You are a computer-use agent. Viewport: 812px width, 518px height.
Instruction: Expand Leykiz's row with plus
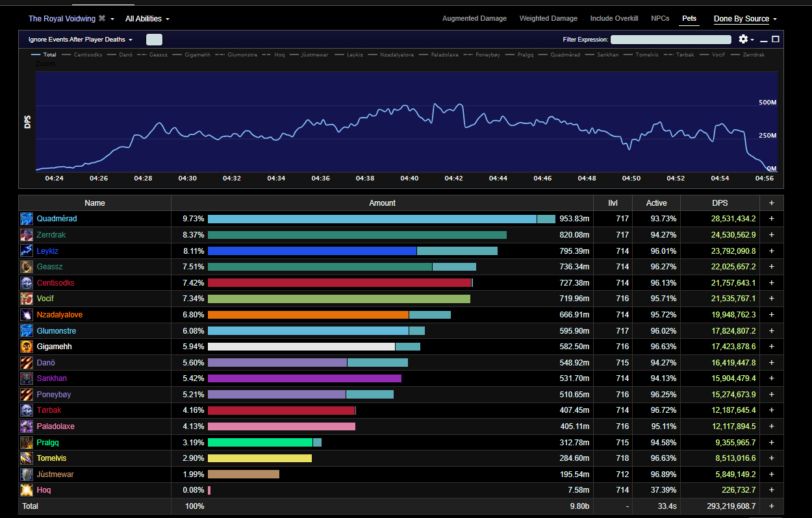[x=772, y=251]
